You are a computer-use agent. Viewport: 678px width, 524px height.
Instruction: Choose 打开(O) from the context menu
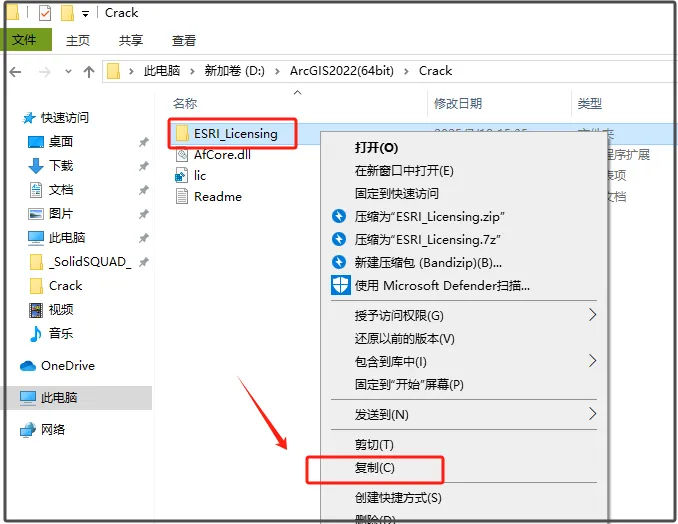[x=376, y=148]
